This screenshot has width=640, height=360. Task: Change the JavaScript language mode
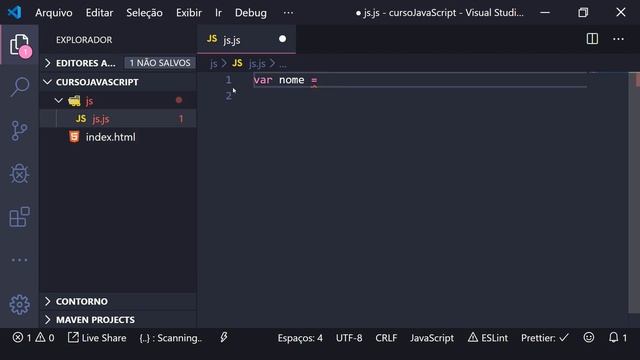click(432, 338)
